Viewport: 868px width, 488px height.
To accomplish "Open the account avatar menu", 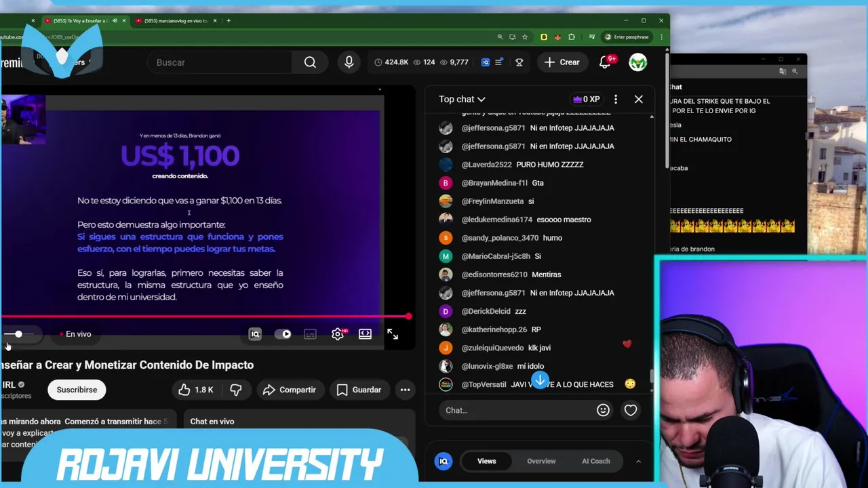I will (x=638, y=62).
